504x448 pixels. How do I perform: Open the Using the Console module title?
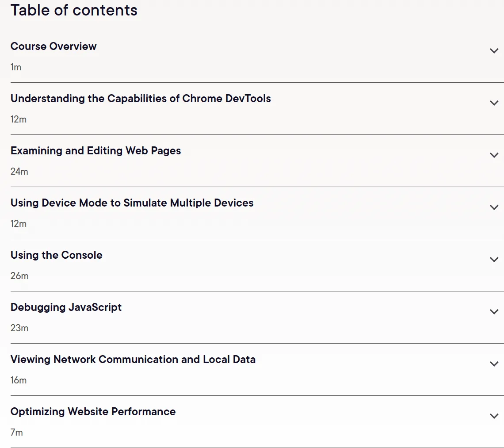57,255
